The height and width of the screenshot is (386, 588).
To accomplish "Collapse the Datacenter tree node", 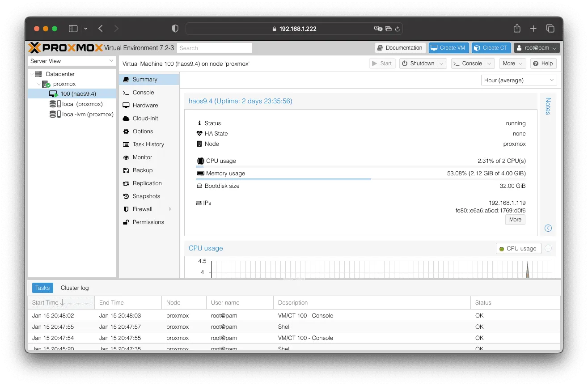I will [31, 74].
